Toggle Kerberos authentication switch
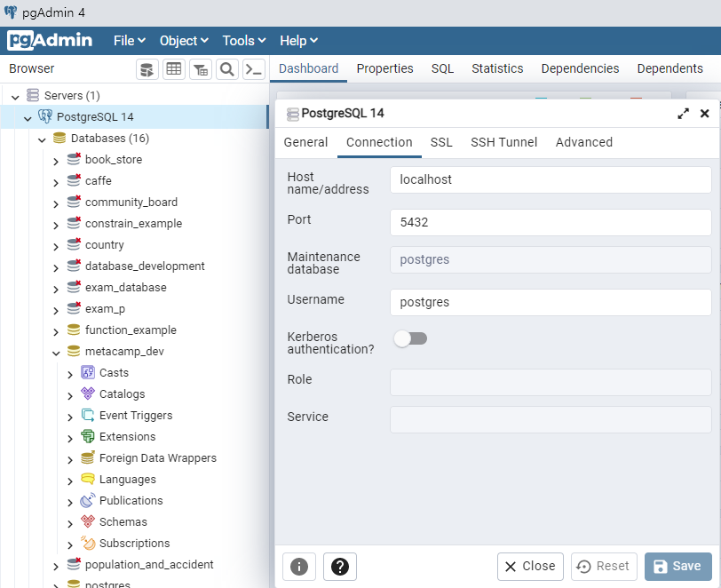721x588 pixels. [x=410, y=338]
